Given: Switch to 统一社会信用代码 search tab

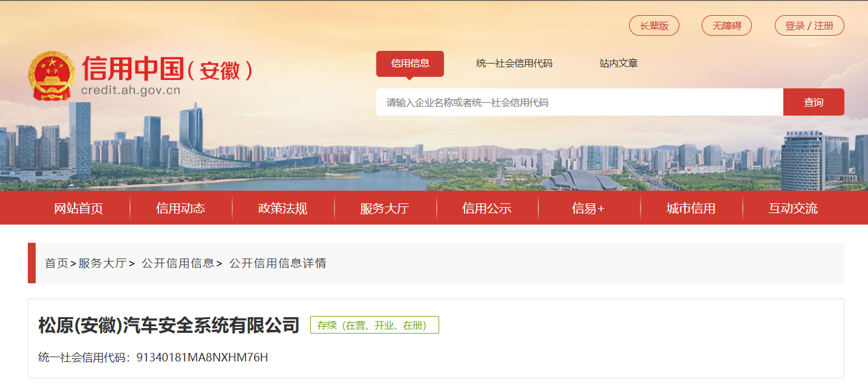Looking at the screenshot, I should (x=514, y=64).
